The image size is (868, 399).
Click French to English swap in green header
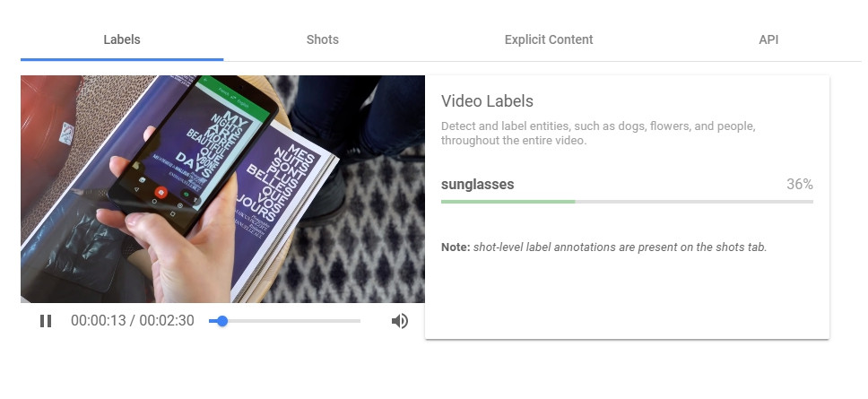point(233,96)
